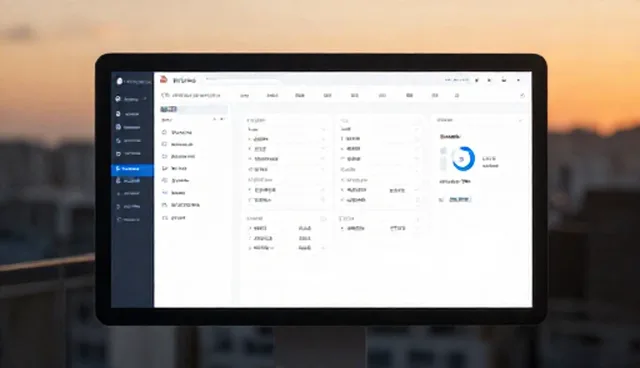This screenshot has width=640, height=368.
Task: Click the red app logo beside the page title
Action: [164, 80]
